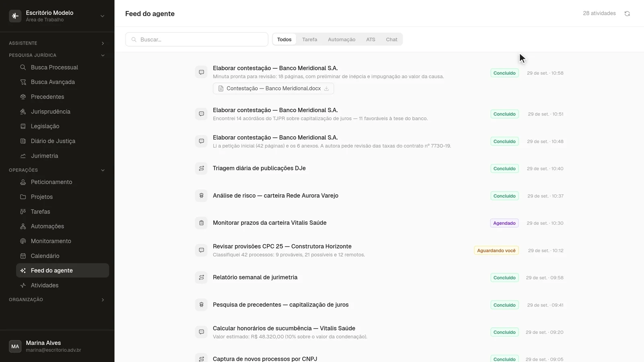The image size is (644, 362).
Task: Open the Feed do agente sidebar item
Action: [62, 270]
